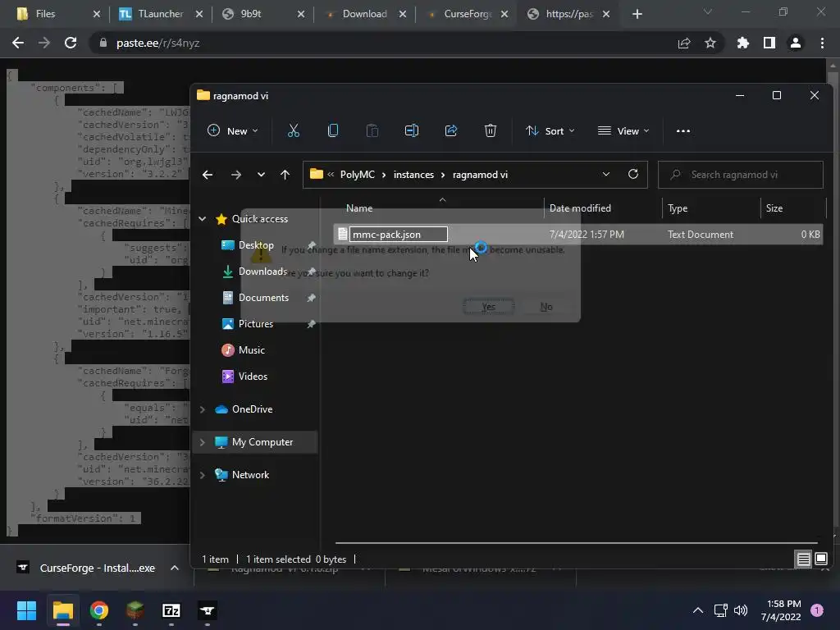Open the Sort dropdown

[550, 130]
